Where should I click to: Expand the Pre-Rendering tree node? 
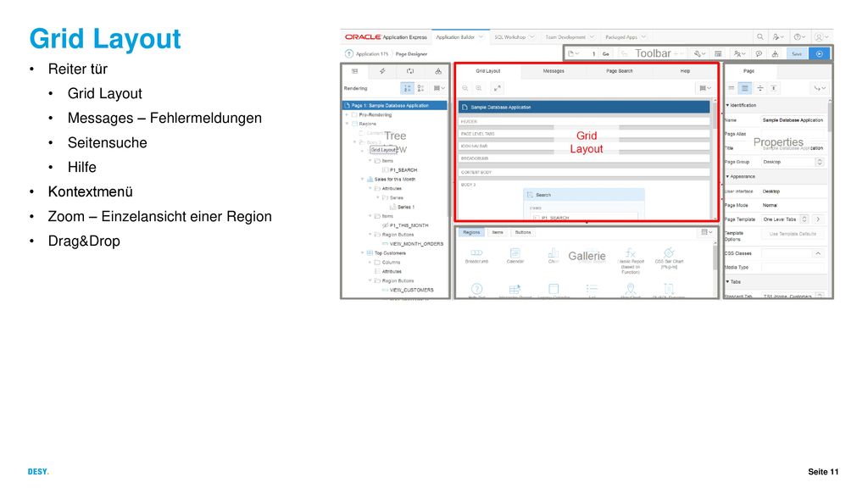pos(347,114)
